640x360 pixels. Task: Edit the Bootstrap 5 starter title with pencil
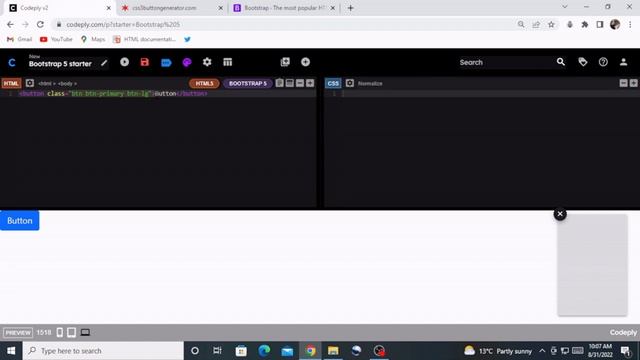[104, 63]
